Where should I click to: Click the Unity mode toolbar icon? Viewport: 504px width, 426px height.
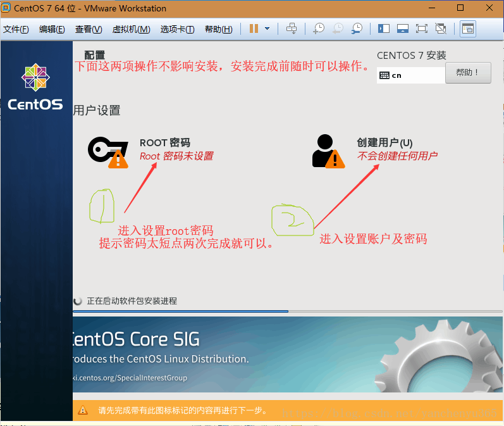pos(441,28)
